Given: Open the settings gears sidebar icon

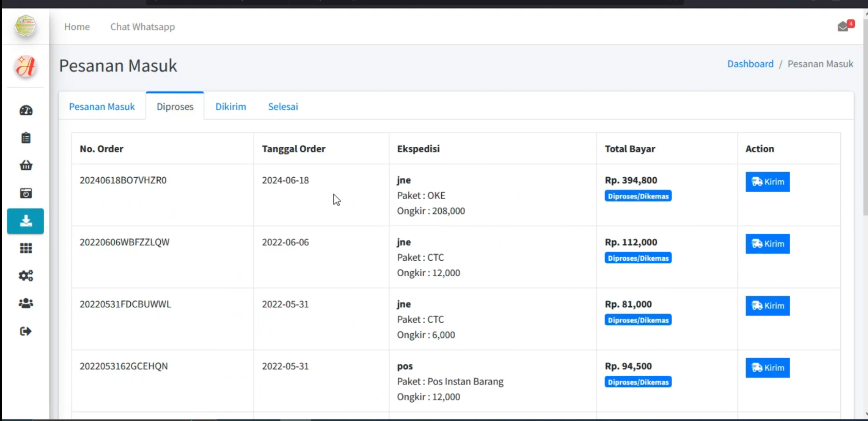Looking at the screenshot, I should (x=26, y=276).
